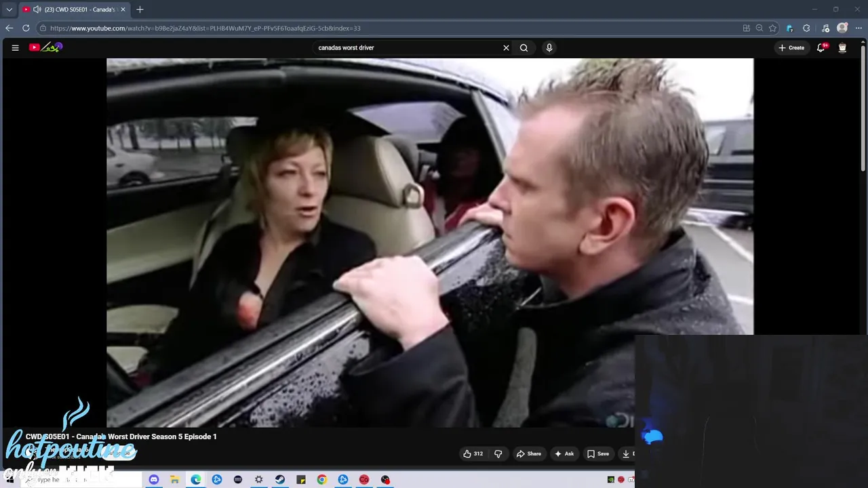
Task: Open the blue extension with badge 7
Action: tap(789, 28)
